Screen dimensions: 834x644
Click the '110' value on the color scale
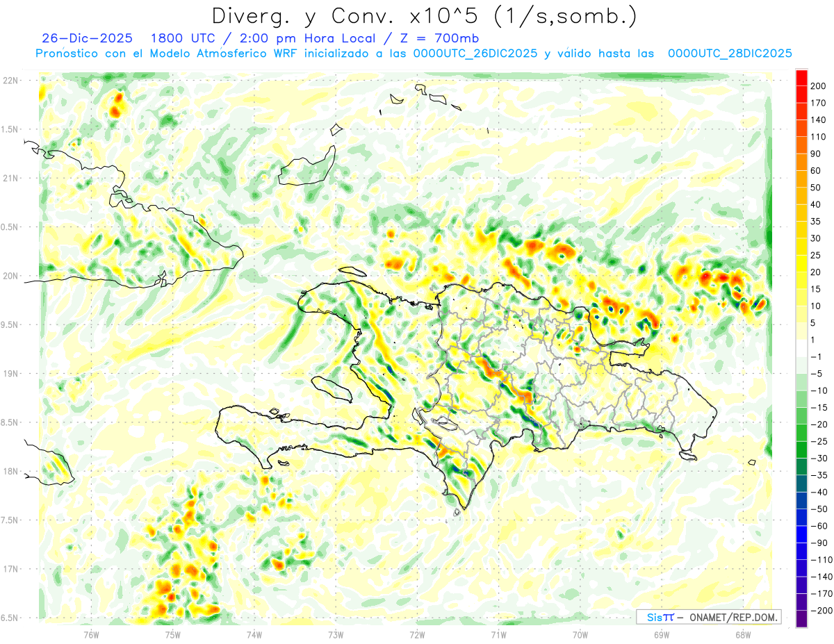click(x=818, y=137)
